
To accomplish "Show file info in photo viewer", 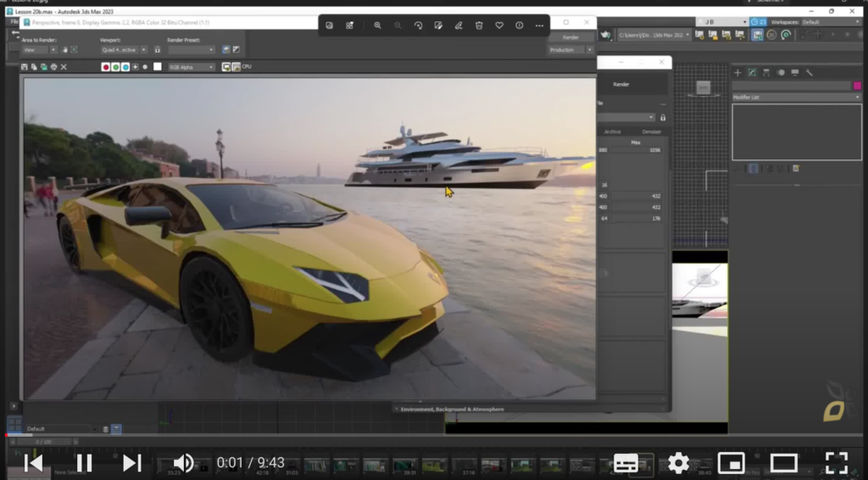I will tap(520, 25).
